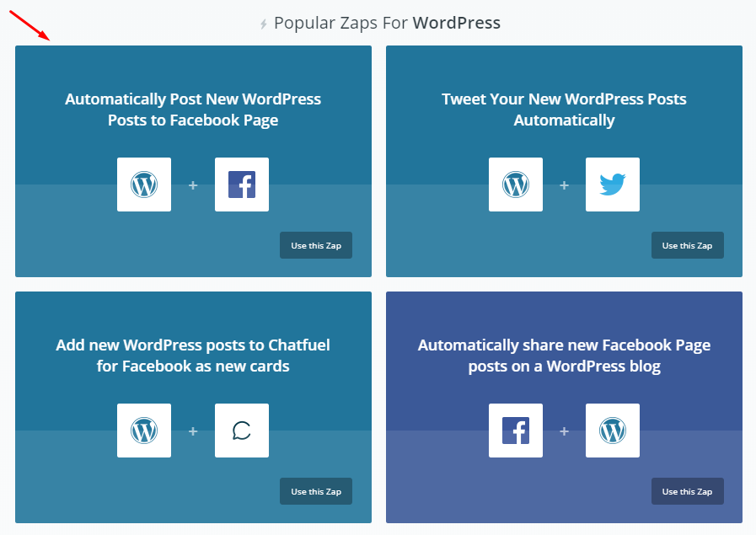
Task: Click the plus sign between WordPress and Chatfuel
Action: pos(193,431)
